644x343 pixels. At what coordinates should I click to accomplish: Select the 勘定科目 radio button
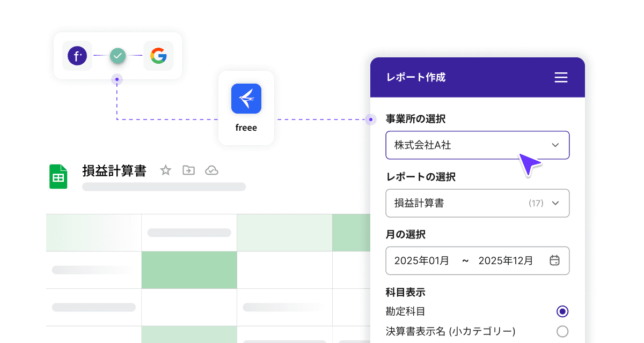[562, 311]
